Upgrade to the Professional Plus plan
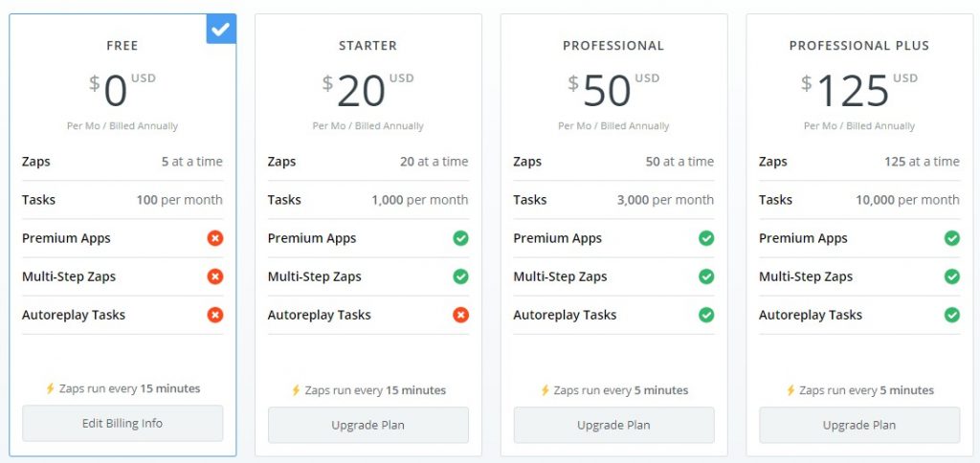This screenshot has height=463, width=980. click(859, 425)
